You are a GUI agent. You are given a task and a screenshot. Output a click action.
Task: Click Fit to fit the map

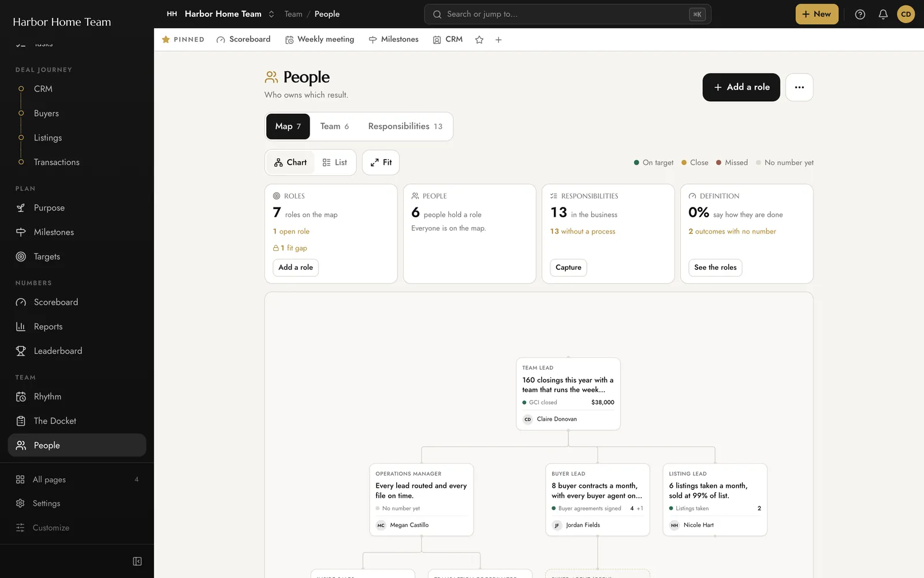tap(381, 162)
